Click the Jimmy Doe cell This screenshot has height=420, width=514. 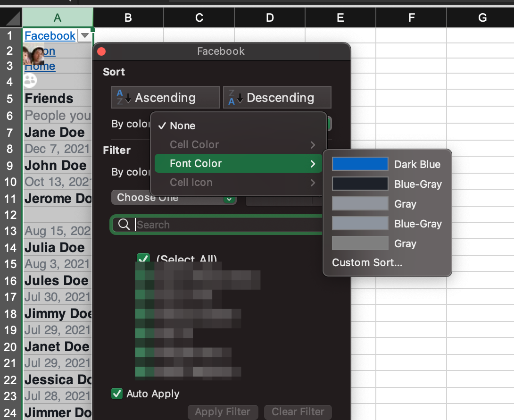click(x=58, y=314)
